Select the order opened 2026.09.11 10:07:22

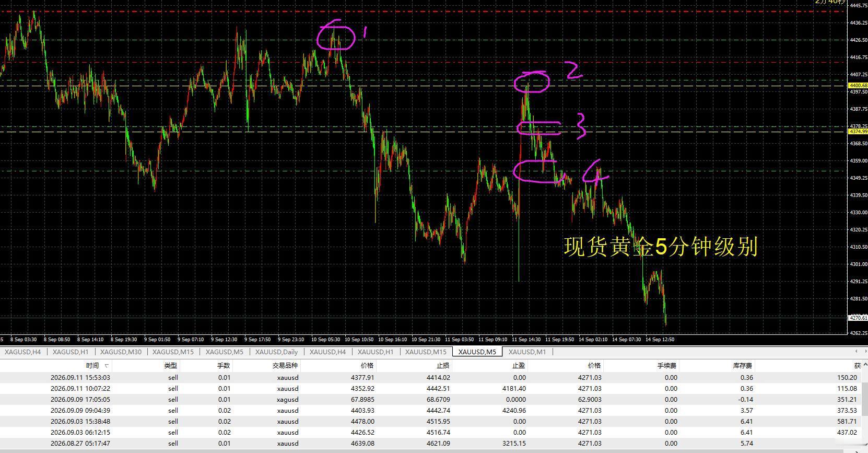[x=431, y=388]
